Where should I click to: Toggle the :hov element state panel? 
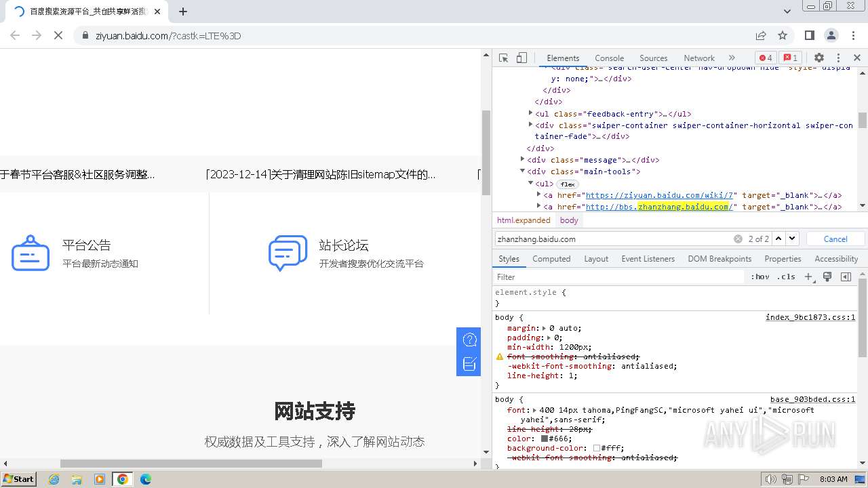(760, 277)
